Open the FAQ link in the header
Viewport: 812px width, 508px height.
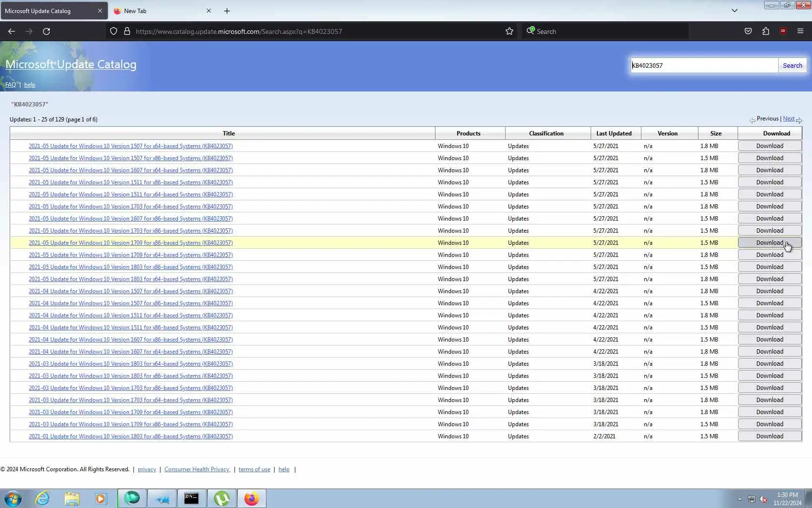[x=11, y=85]
